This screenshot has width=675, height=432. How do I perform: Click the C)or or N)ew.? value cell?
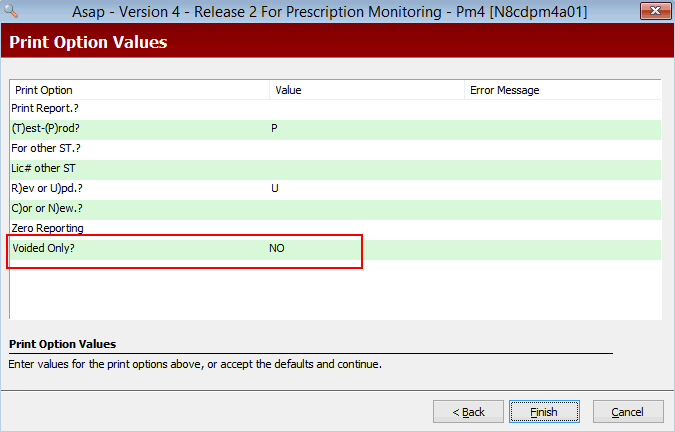coord(367,208)
